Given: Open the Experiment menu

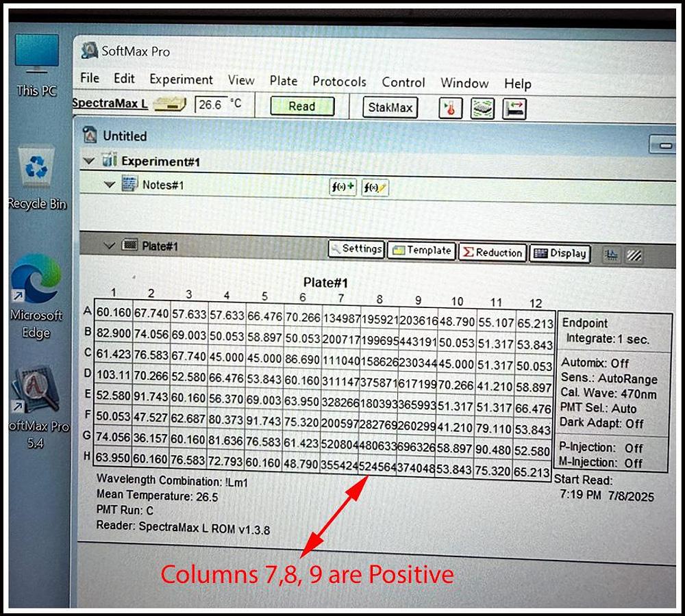Looking at the screenshot, I should (x=181, y=79).
